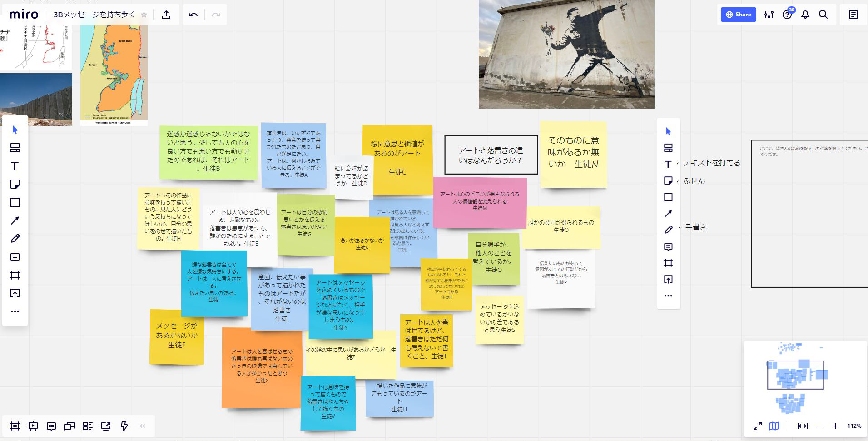Open the search magnifier in top bar
868x441 pixels.
[823, 15]
